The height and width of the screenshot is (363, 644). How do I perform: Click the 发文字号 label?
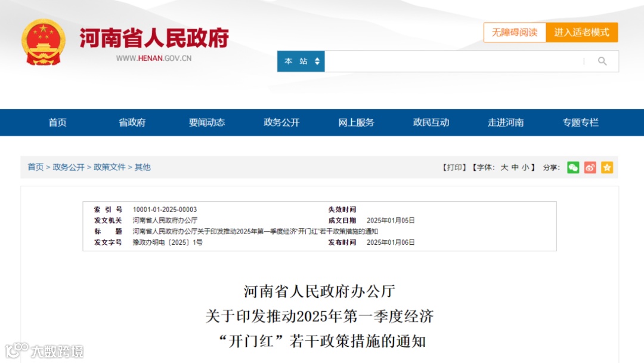click(x=108, y=242)
